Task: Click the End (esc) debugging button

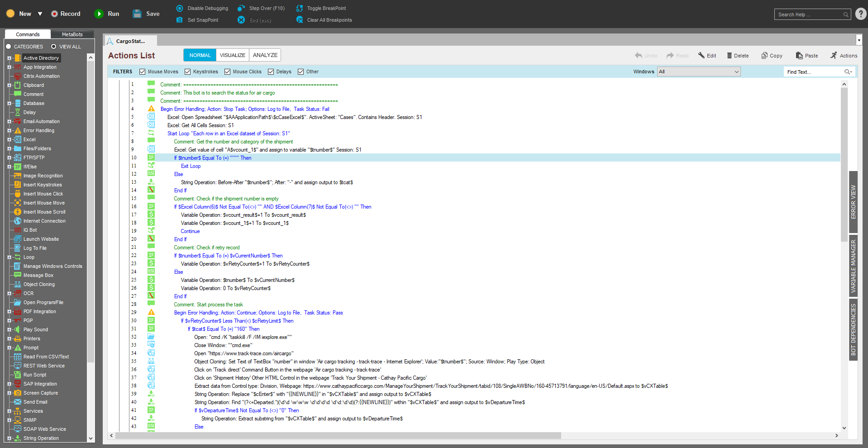Action: (254, 20)
